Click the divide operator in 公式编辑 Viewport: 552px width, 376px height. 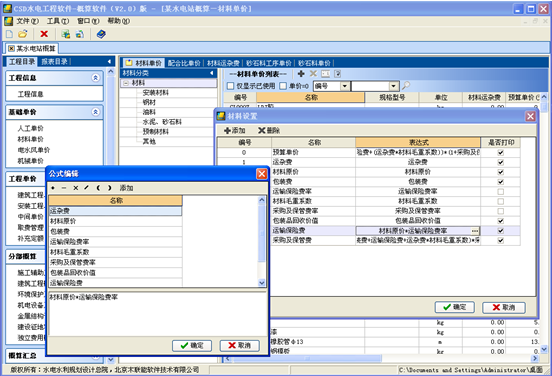pyautogui.click(x=86, y=188)
